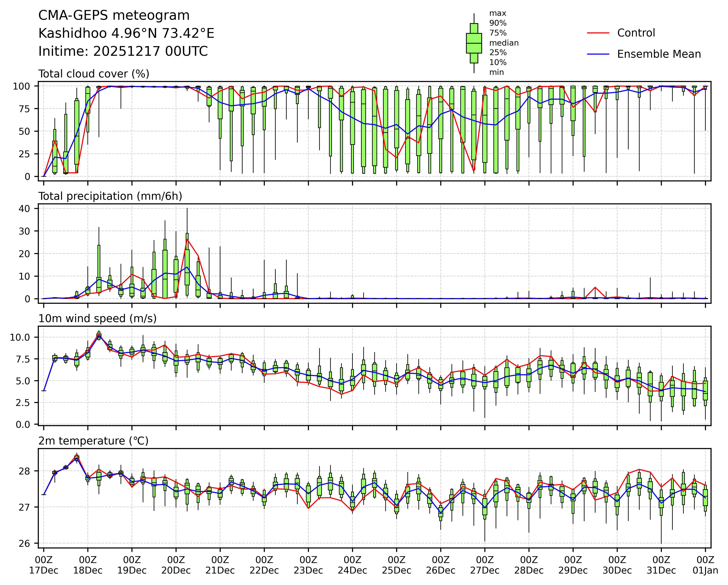Click the 'Kashidhoo 4.96°N 73.42°E' location text
The image size is (728, 585).
[x=126, y=33]
